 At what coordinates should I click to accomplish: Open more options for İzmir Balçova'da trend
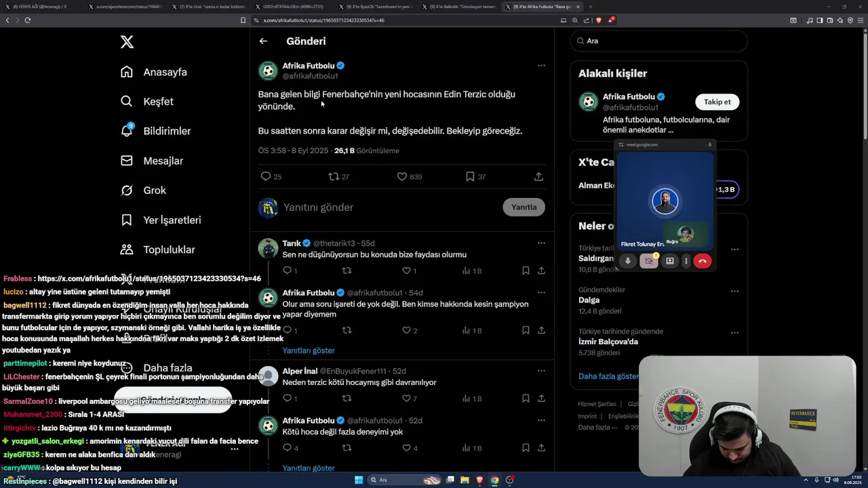pyautogui.click(x=734, y=333)
